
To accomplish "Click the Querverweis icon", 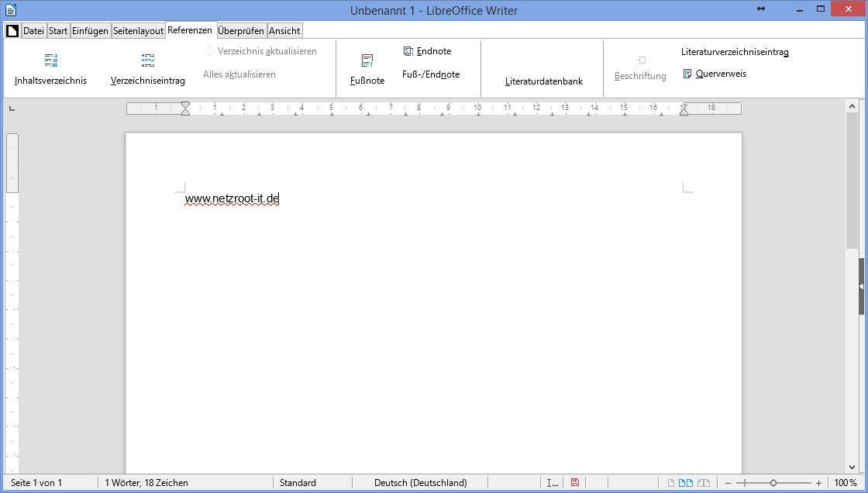I will pyautogui.click(x=687, y=74).
